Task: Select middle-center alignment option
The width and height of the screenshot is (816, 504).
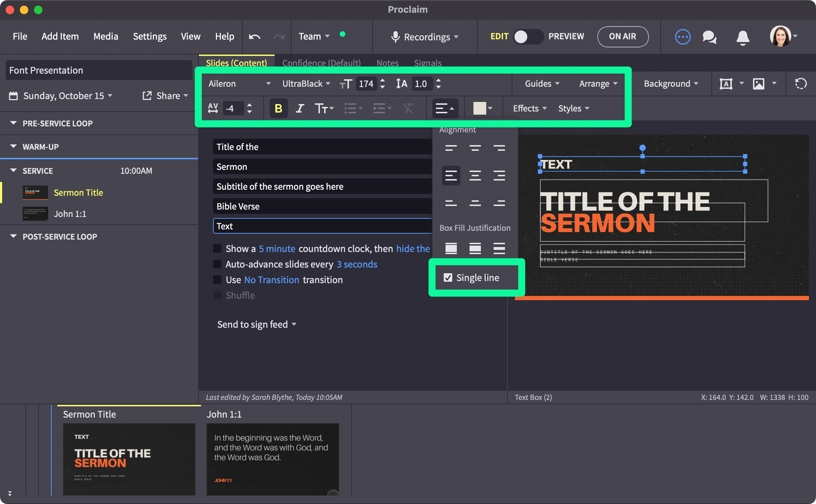Action: click(x=475, y=176)
